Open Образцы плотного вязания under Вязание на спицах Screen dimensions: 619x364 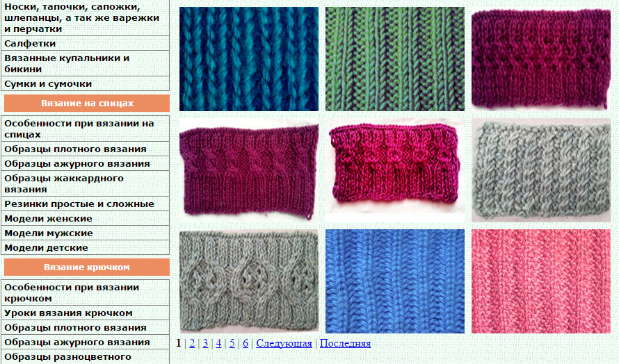pyautogui.click(x=86, y=149)
